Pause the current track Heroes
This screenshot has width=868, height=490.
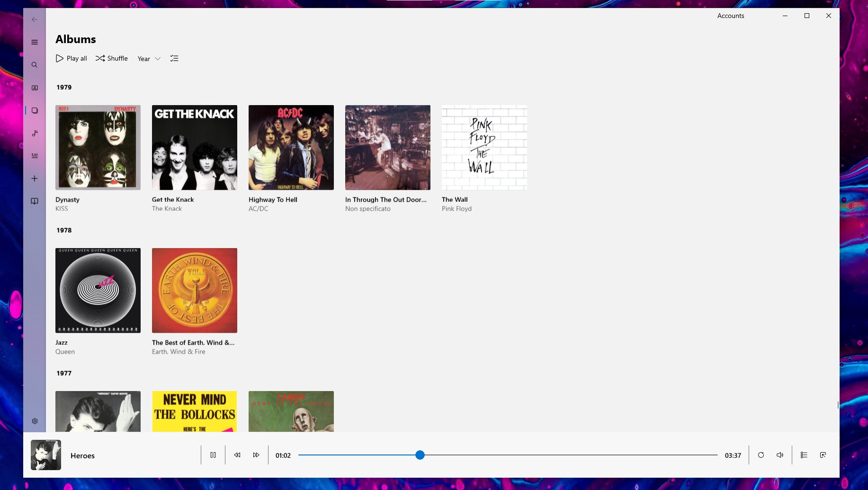[x=213, y=455]
